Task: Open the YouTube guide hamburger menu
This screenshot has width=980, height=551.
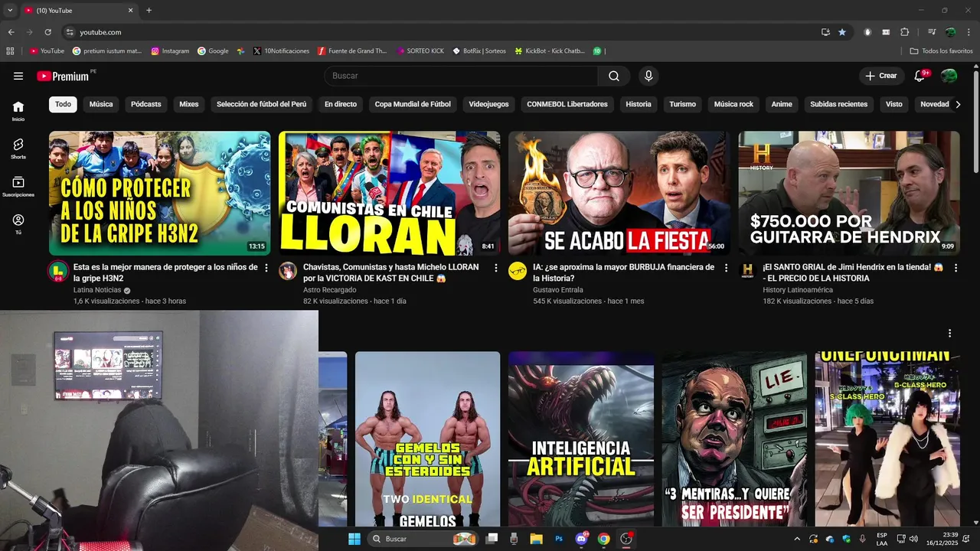Action: (18, 76)
